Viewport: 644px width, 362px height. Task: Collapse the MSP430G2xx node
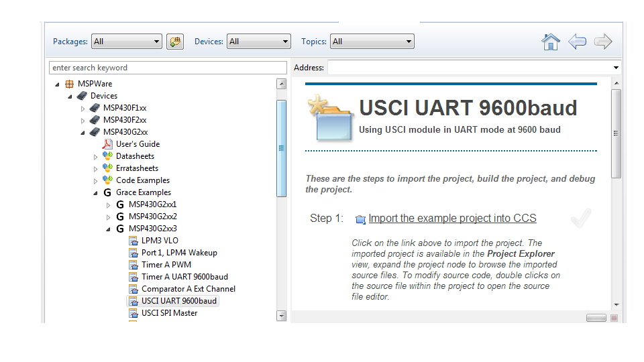click(83, 133)
